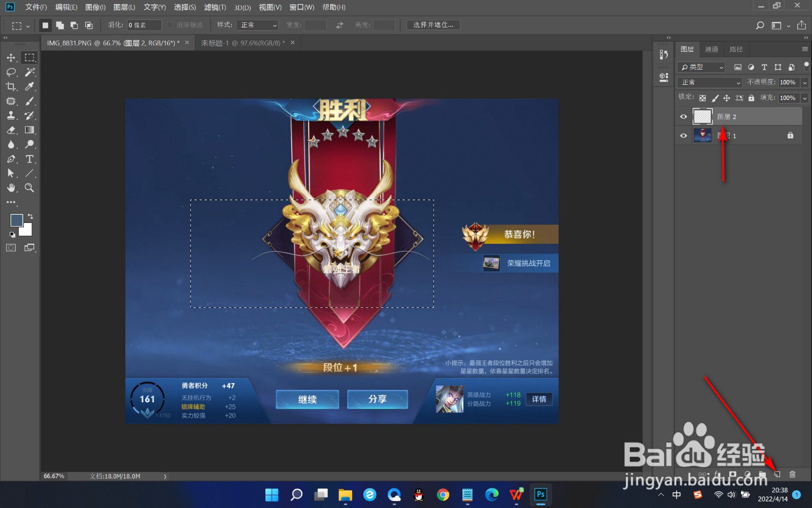The image size is (812, 508).
Task: Select the Pen tool
Action: click(x=11, y=159)
